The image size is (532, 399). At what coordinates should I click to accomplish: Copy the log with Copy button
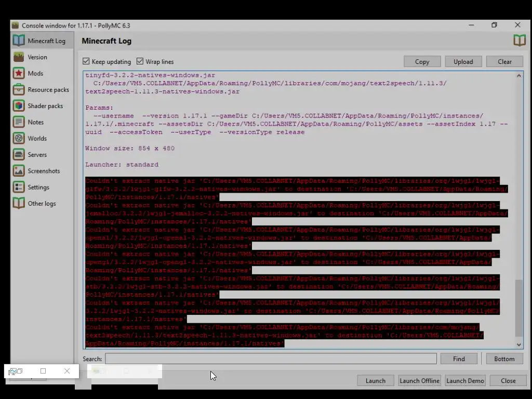pyautogui.click(x=422, y=62)
